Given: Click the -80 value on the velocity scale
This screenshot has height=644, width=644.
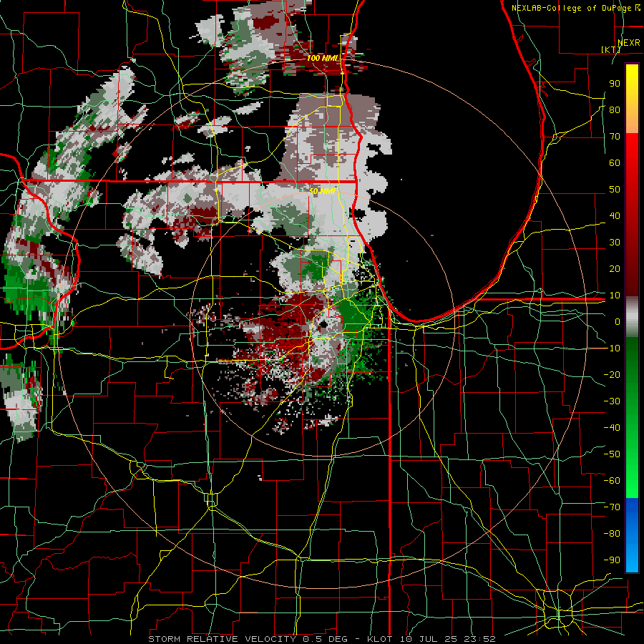Looking at the screenshot, I should (x=612, y=534).
